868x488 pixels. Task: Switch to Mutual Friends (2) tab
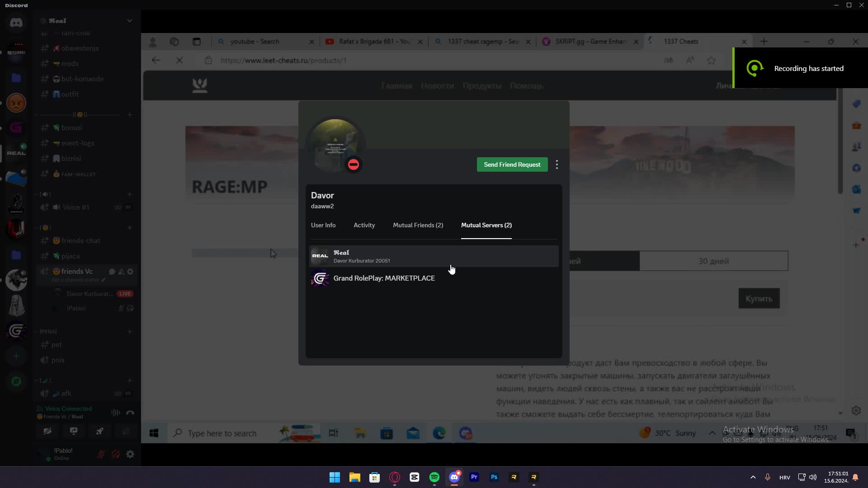(x=418, y=225)
